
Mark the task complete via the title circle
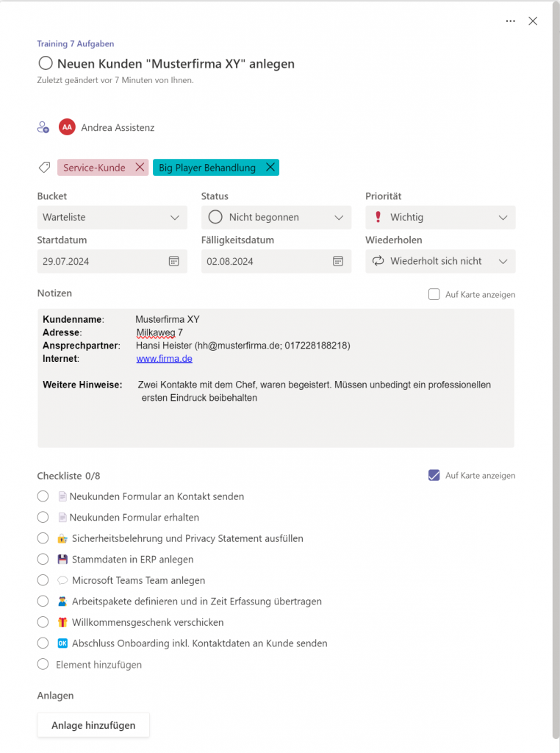pyautogui.click(x=45, y=63)
